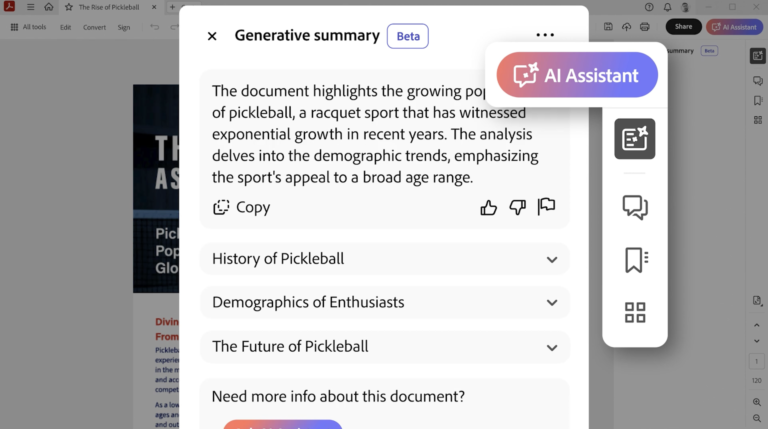
Task: Open the three-dot more options menu
Action: pyautogui.click(x=545, y=35)
